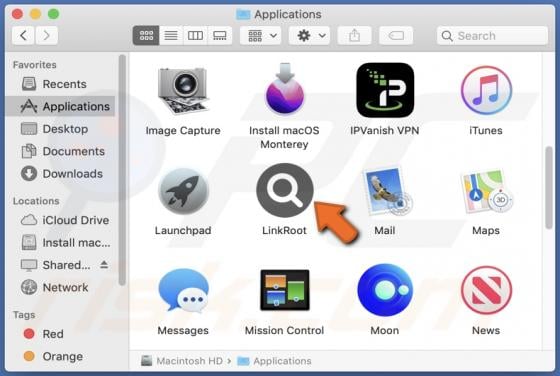Open Recents in the sidebar
Image resolution: width=560 pixels, height=376 pixels.
click(x=61, y=84)
